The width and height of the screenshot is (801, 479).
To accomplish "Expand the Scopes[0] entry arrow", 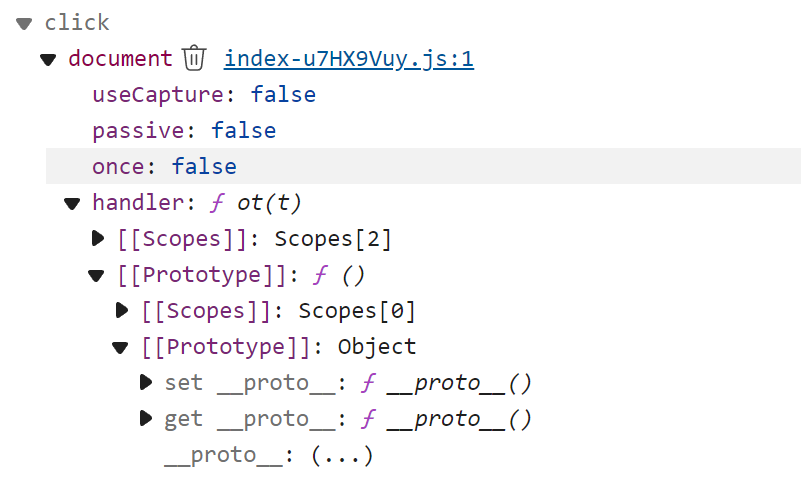I will (x=122, y=310).
